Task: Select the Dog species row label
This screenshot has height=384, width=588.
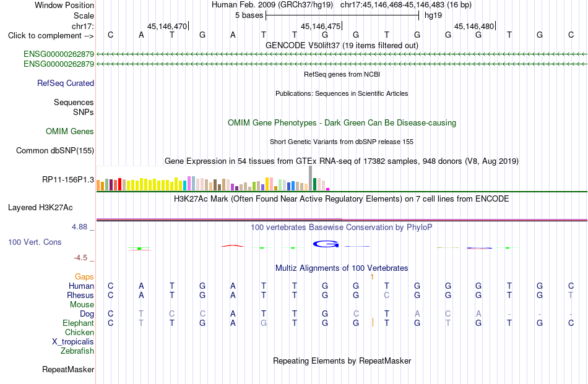Action: click(x=87, y=314)
